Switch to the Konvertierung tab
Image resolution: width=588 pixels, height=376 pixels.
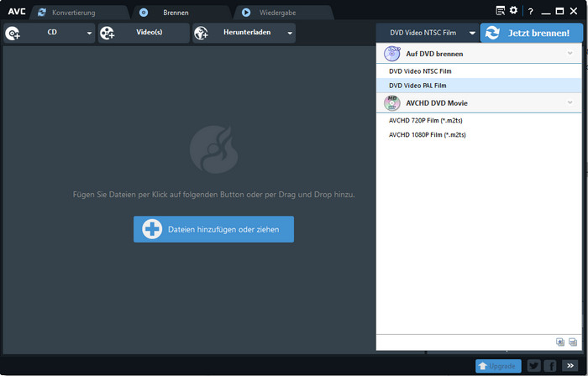[80, 13]
